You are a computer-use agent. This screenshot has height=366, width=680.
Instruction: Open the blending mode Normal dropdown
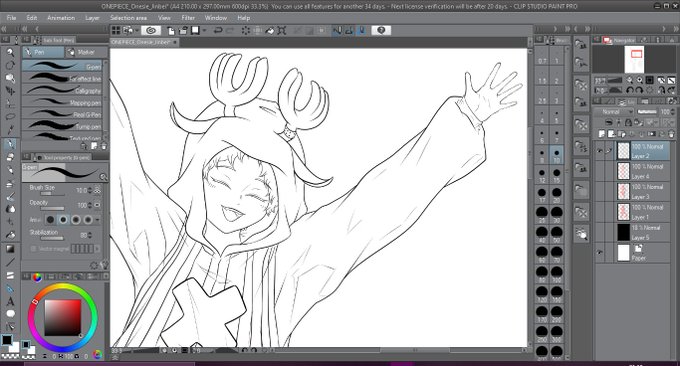[x=614, y=112]
